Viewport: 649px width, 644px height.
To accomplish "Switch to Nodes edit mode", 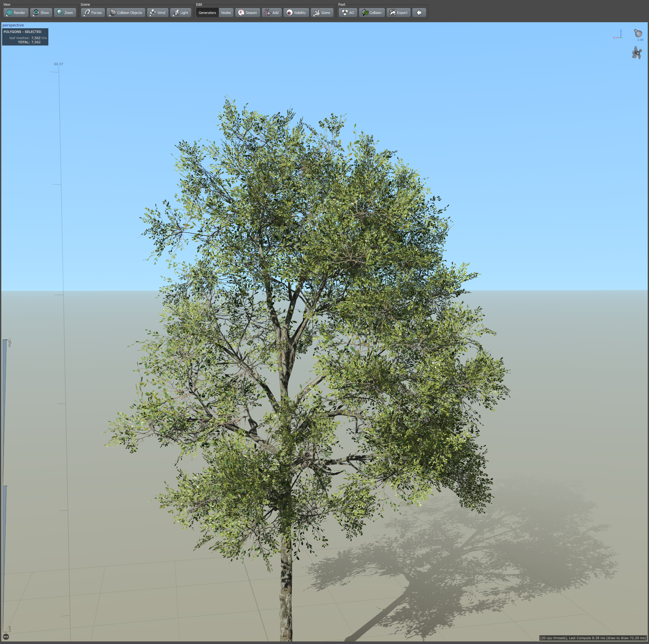I will (226, 13).
